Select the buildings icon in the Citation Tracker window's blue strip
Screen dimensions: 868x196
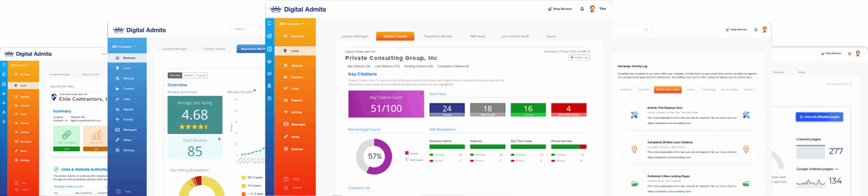(x=270, y=36)
